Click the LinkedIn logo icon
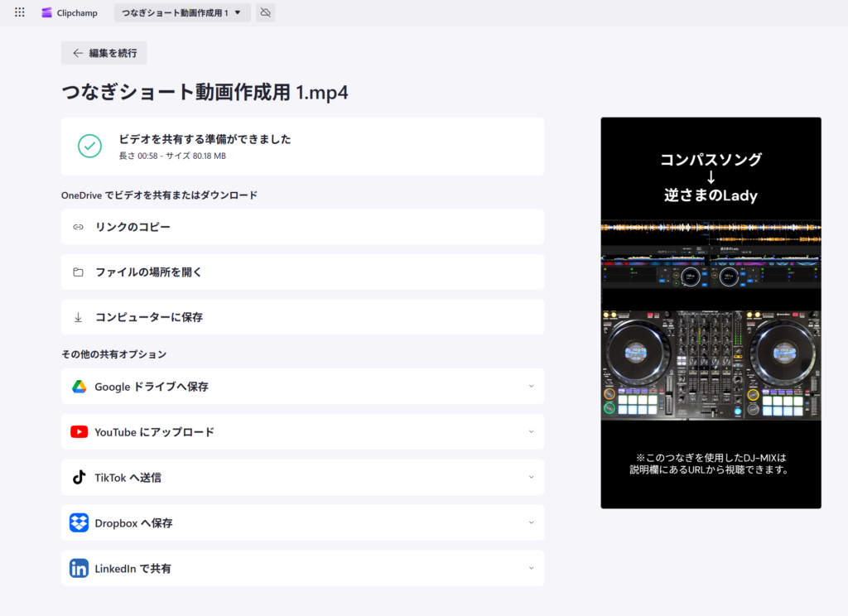The image size is (848, 616). 79,569
